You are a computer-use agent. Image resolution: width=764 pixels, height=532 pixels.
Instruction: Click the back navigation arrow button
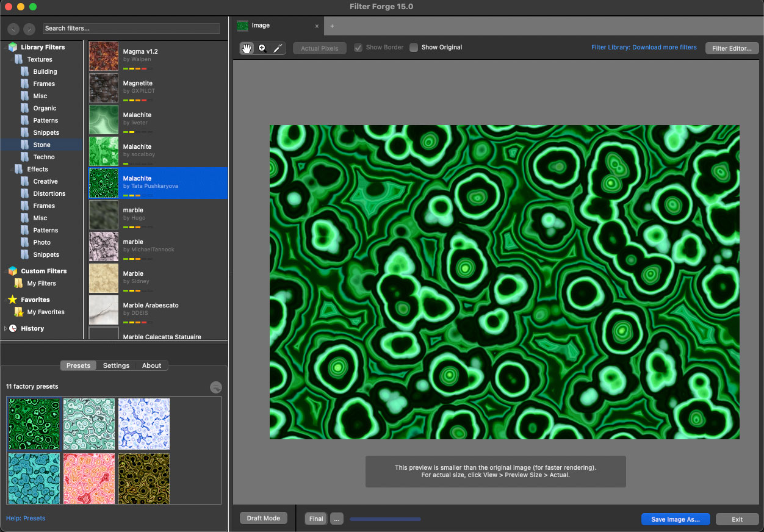[13, 29]
